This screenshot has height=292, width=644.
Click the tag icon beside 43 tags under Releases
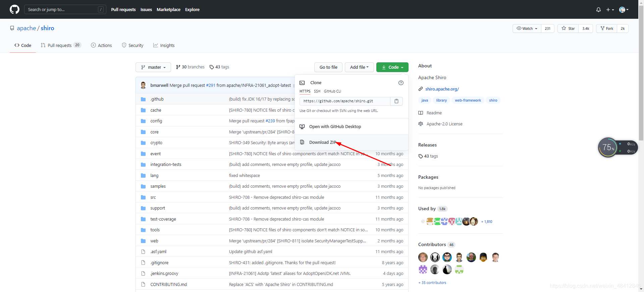point(421,156)
